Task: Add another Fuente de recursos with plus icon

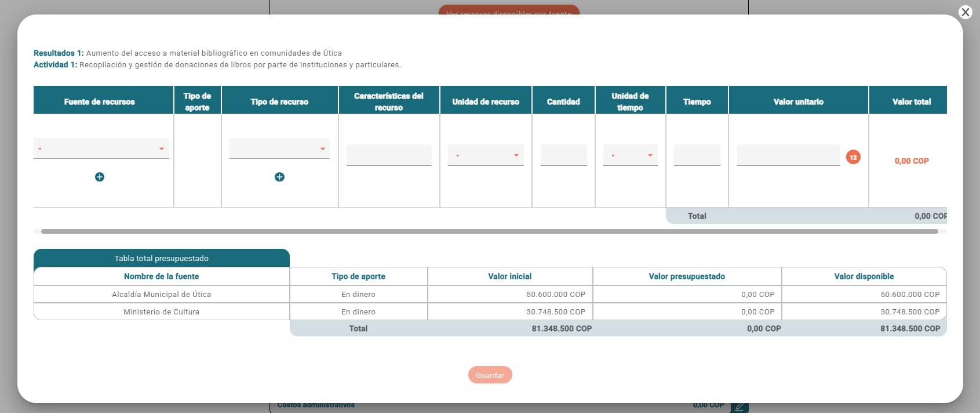Action: click(100, 177)
